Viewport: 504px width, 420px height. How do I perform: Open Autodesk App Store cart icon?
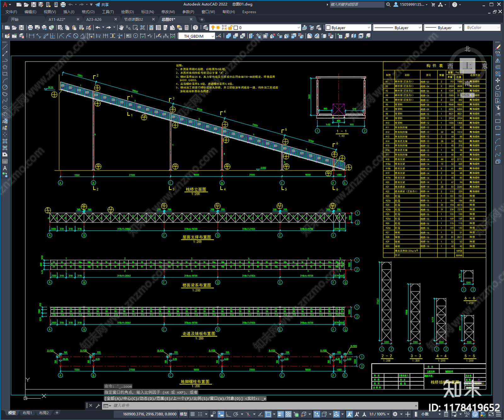pyautogui.click(x=433, y=4)
